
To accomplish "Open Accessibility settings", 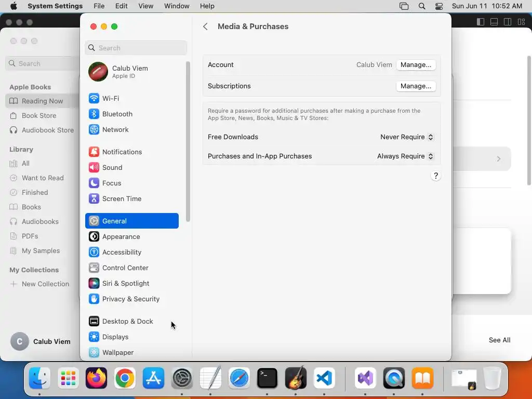I will pyautogui.click(x=131, y=252).
